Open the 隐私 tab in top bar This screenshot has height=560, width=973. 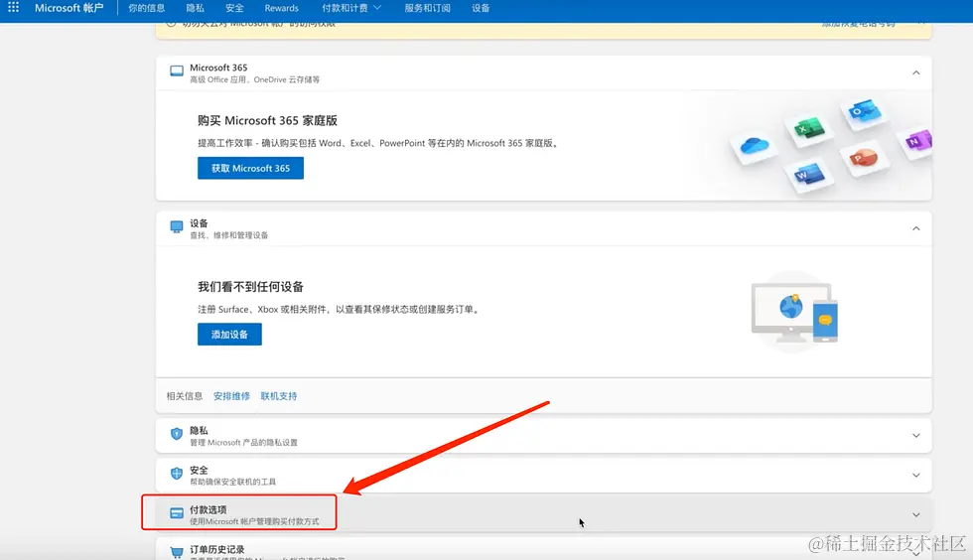pyautogui.click(x=195, y=8)
